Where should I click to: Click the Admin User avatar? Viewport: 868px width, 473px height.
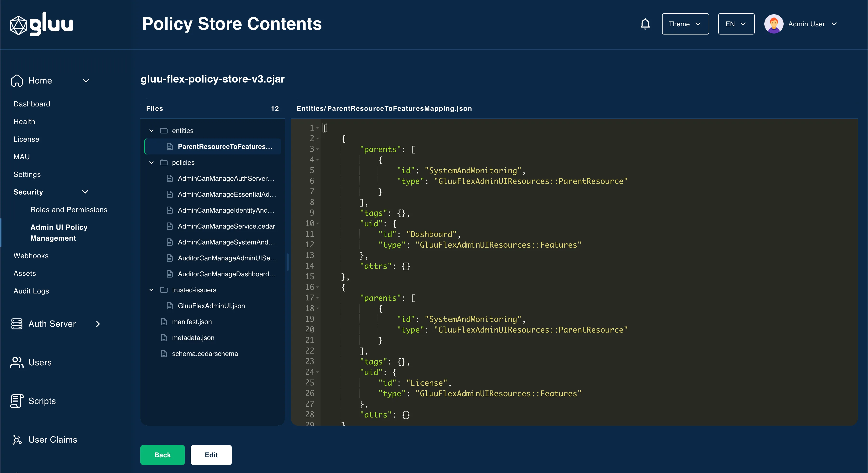[x=774, y=24]
